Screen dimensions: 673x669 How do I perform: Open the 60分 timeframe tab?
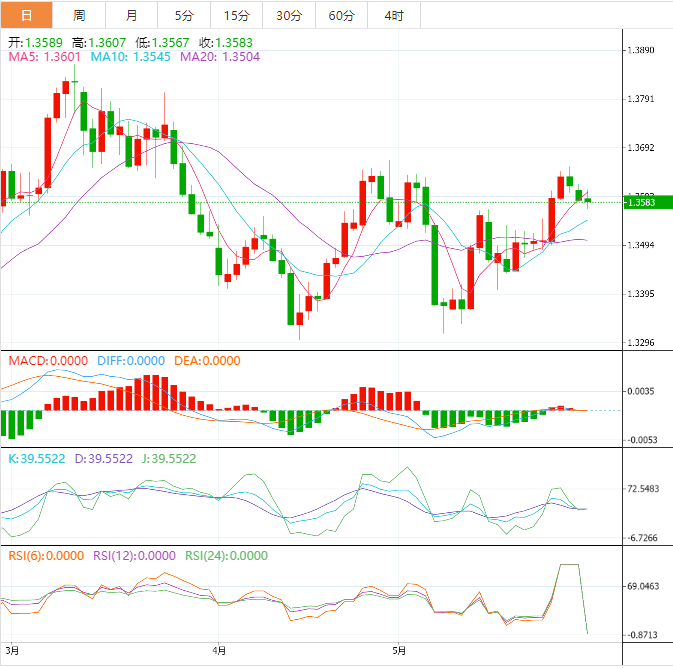342,15
